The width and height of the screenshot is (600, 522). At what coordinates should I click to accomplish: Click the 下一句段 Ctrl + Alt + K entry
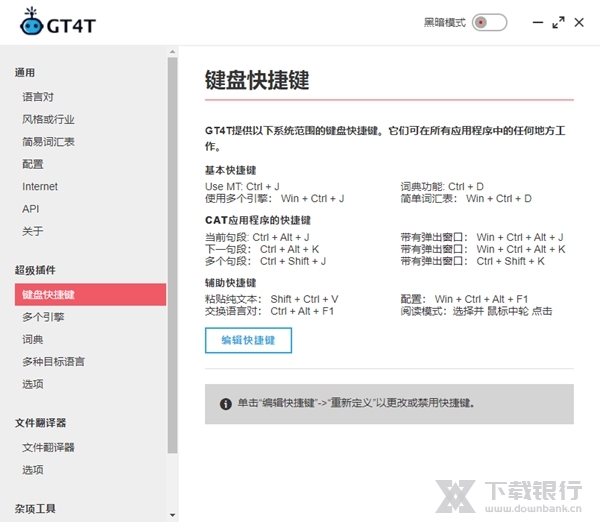point(262,249)
